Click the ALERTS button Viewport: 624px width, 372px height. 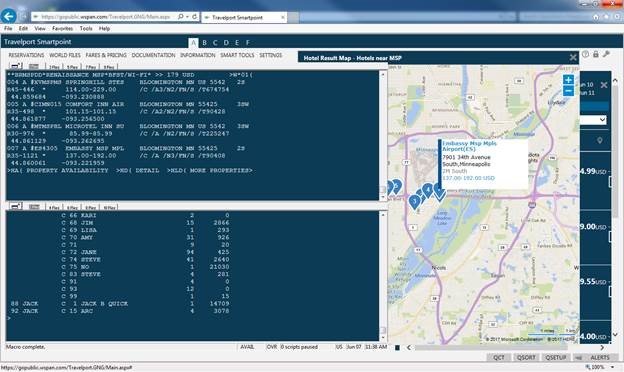(600, 357)
